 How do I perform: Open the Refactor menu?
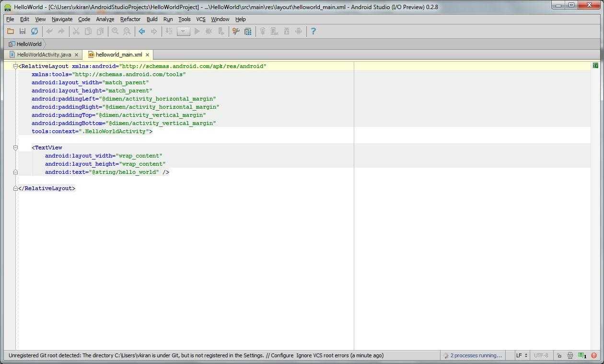click(x=130, y=19)
